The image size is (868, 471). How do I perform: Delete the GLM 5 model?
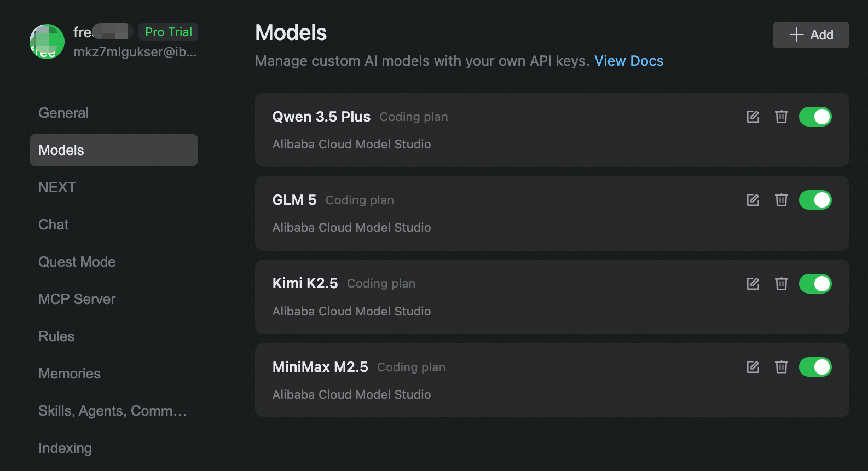782,200
